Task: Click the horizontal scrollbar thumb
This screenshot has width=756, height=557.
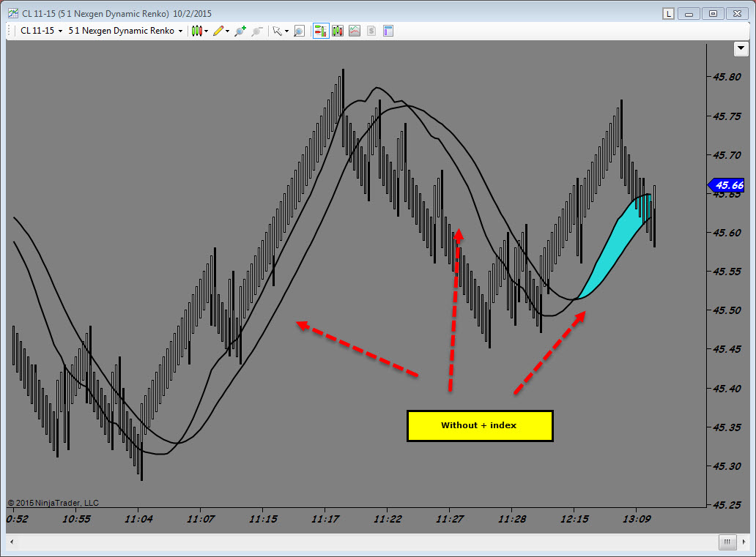Action: pyautogui.click(x=727, y=542)
